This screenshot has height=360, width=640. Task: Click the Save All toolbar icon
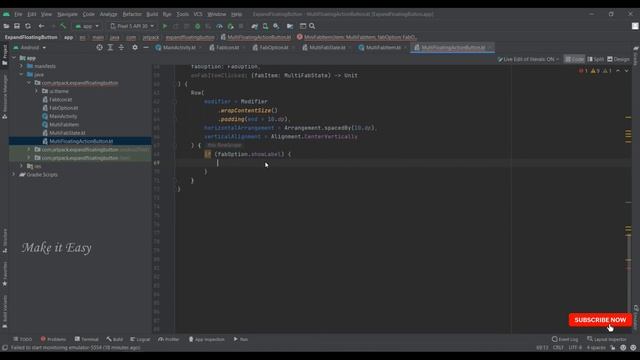coord(17,26)
